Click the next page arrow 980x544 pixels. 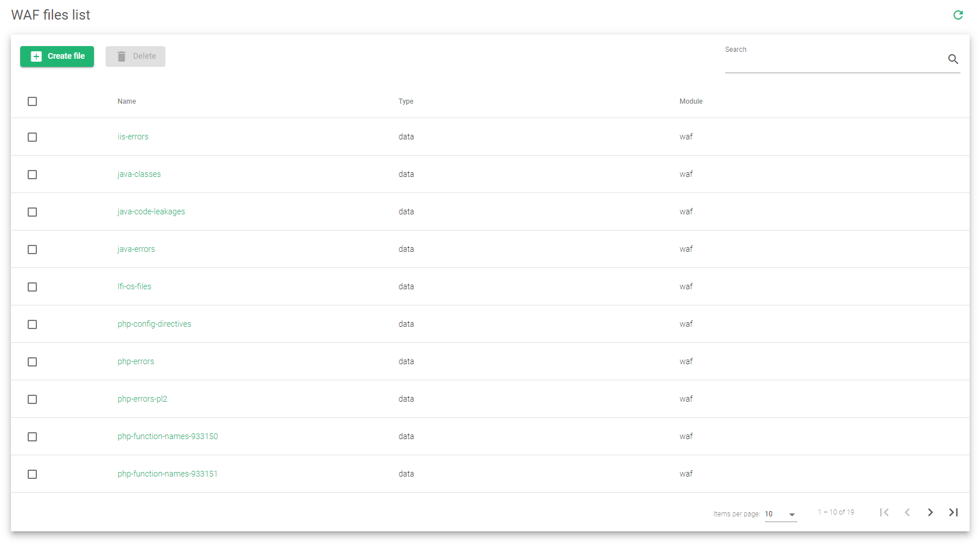930,512
